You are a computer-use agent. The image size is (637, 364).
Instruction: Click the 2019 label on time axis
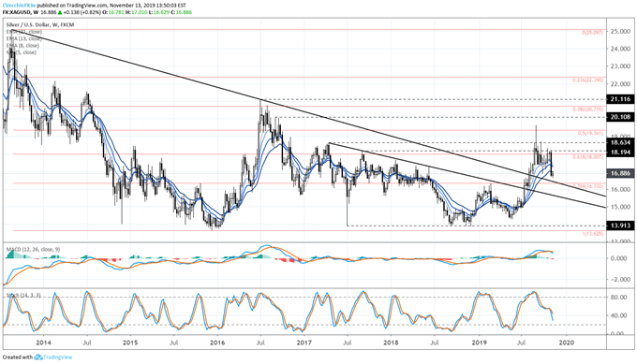480,342
